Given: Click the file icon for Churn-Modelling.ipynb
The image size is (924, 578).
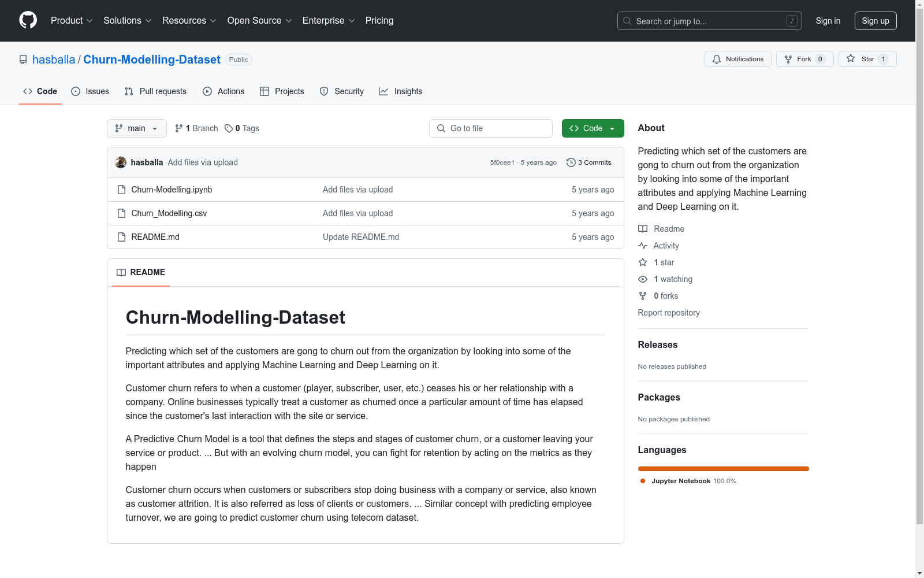Looking at the screenshot, I should point(121,190).
